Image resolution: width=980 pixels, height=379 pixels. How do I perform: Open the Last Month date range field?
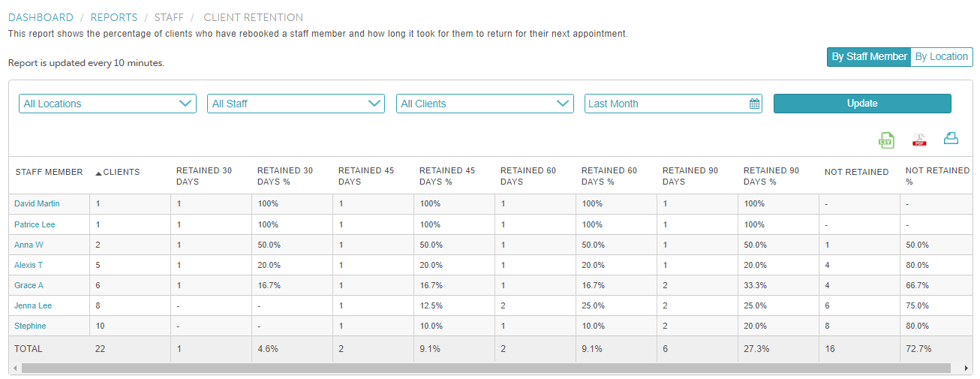[x=673, y=104]
